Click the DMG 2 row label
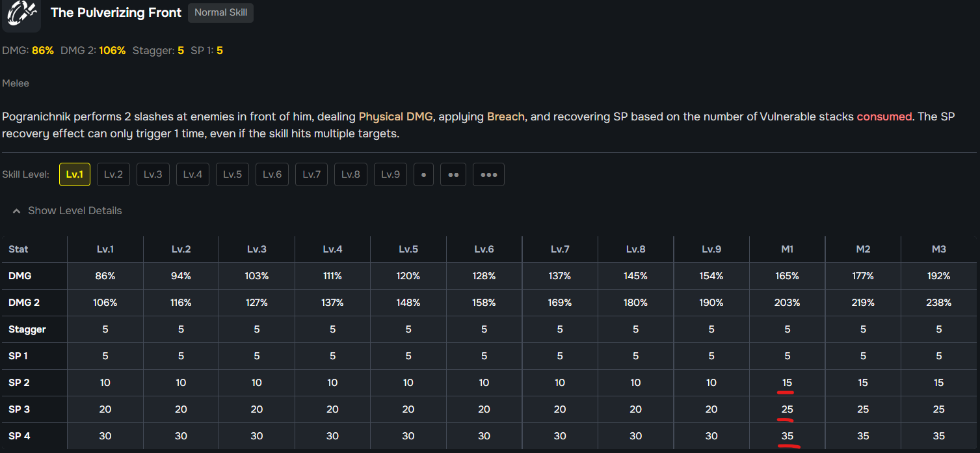This screenshot has width=980, height=453. tap(23, 303)
